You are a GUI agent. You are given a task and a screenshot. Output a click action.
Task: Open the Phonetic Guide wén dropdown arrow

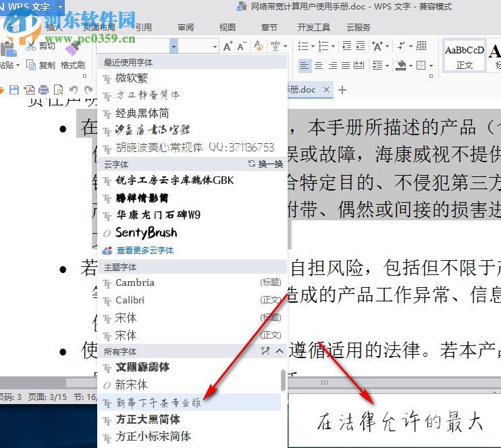[285, 47]
